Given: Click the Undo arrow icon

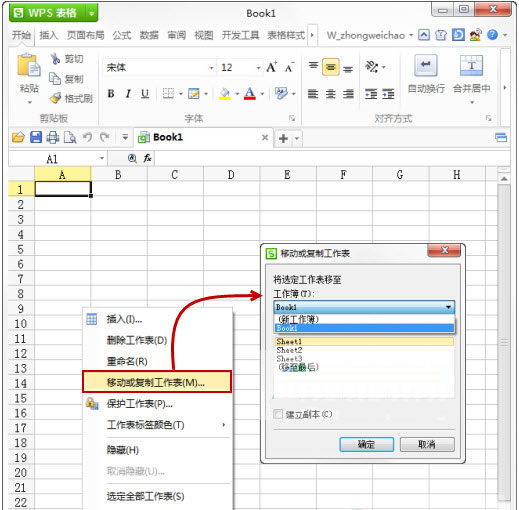Looking at the screenshot, I should pos(88,137).
